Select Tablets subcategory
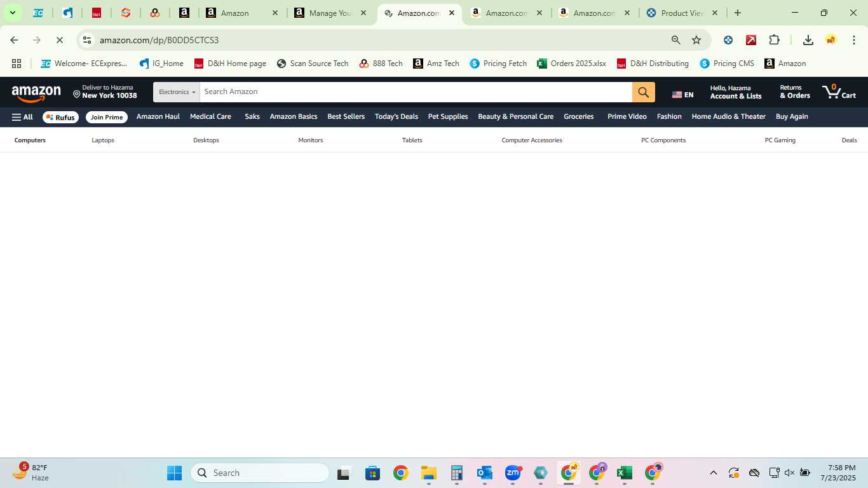The height and width of the screenshot is (488, 868). [412, 140]
